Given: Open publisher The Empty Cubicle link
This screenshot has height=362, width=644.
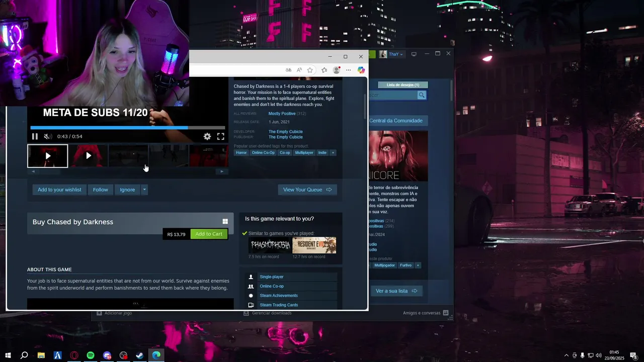Looking at the screenshot, I should [x=285, y=137].
